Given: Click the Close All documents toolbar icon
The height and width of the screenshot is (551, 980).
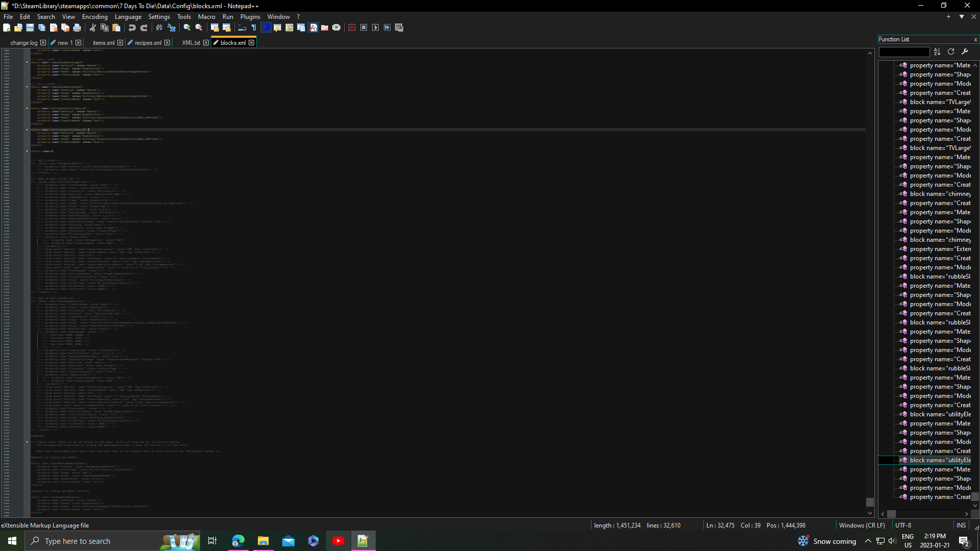Looking at the screenshot, I should pyautogui.click(x=65, y=28).
